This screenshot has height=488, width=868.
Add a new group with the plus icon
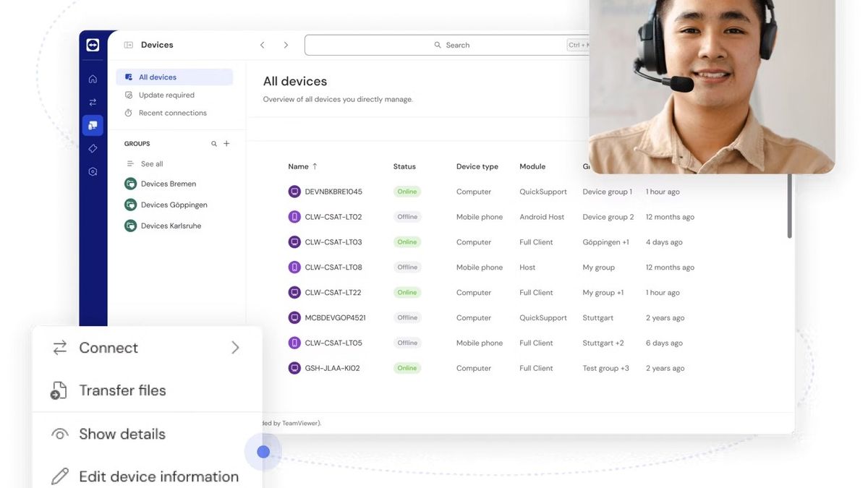tap(226, 143)
